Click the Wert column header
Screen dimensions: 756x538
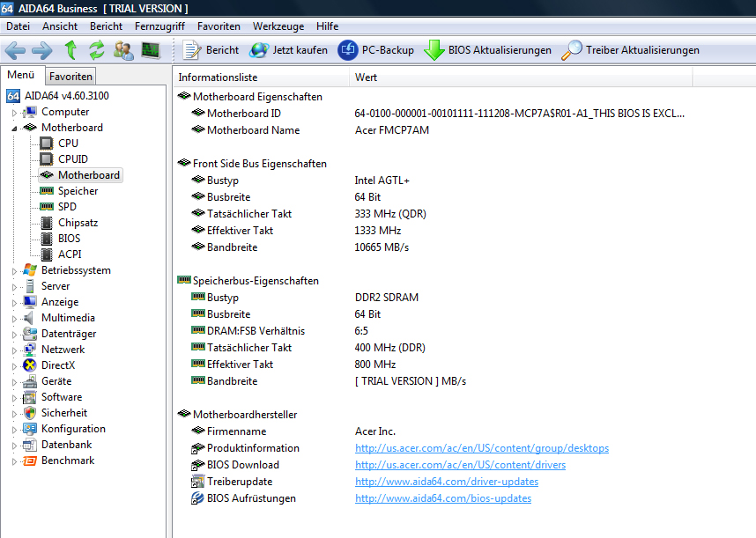coord(521,77)
